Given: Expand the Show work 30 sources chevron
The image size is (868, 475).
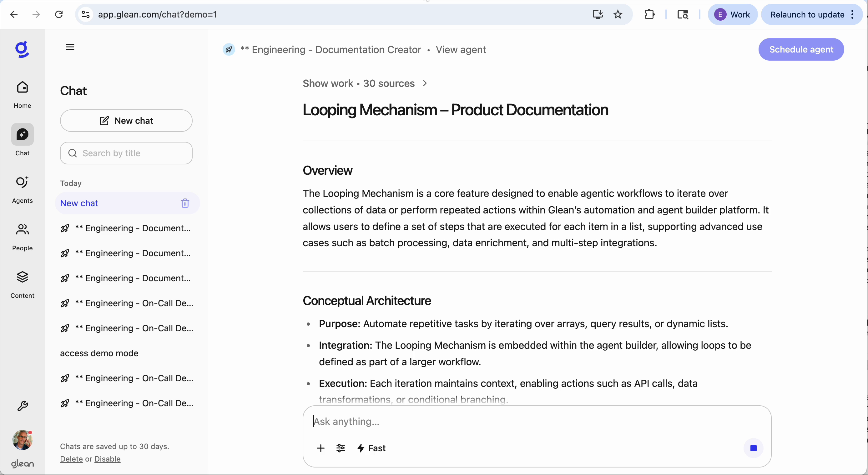Looking at the screenshot, I should click(x=424, y=83).
